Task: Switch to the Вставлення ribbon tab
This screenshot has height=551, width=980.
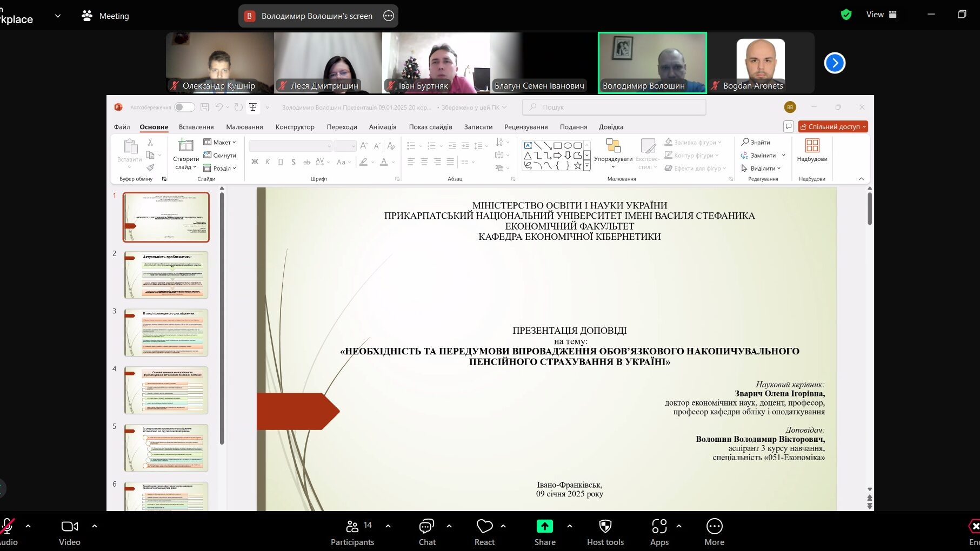Action: pos(196,127)
